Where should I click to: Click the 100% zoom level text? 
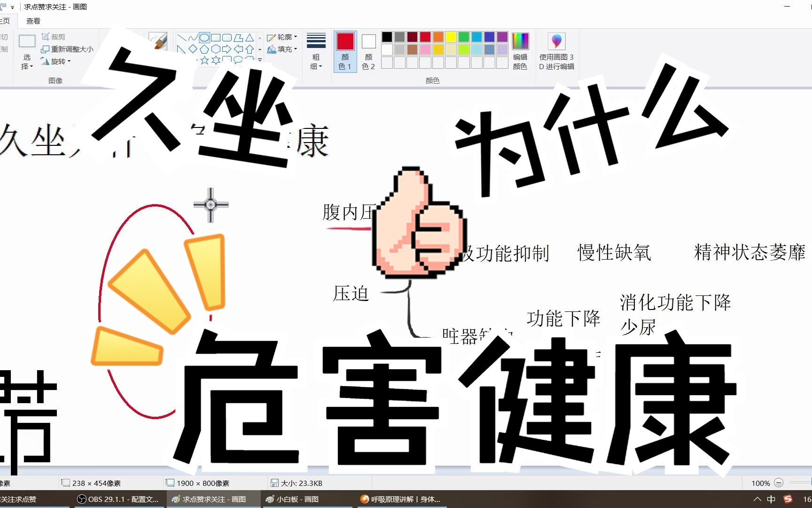760,483
